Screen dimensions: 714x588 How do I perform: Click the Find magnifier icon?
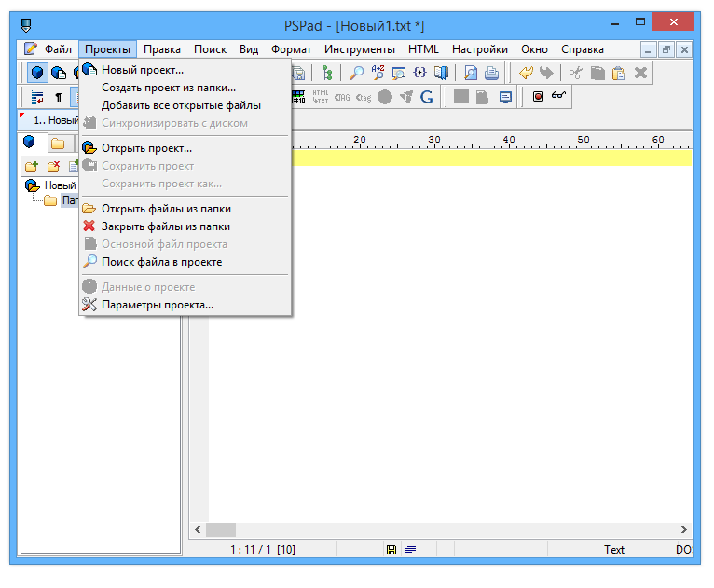click(x=356, y=73)
